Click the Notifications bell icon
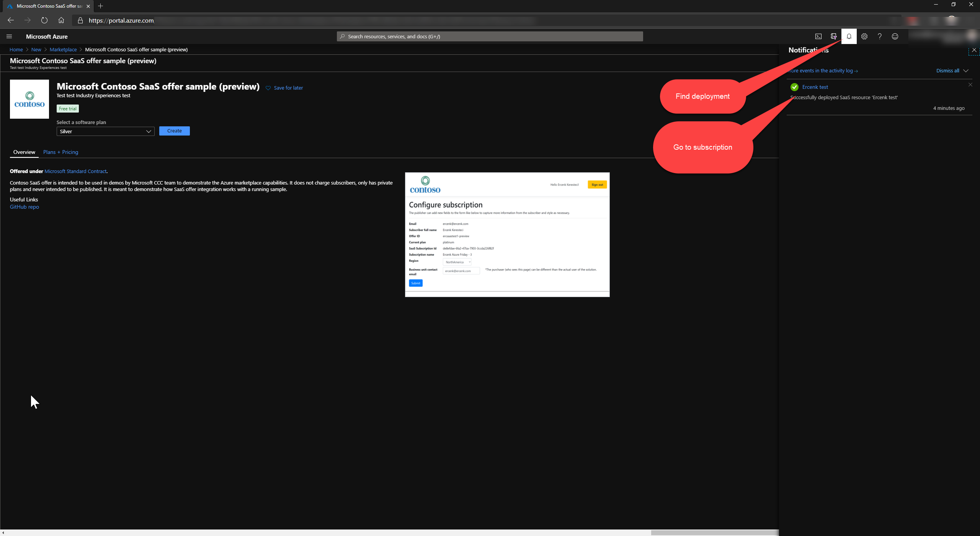 849,36
